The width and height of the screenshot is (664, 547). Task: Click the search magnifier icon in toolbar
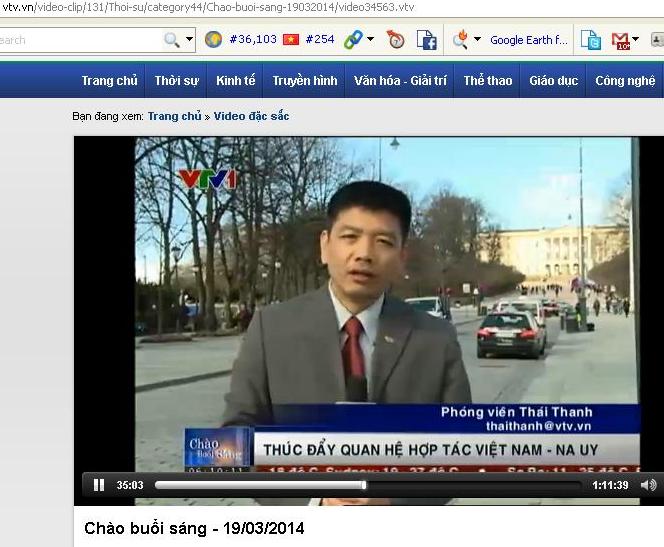(x=172, y=40)
